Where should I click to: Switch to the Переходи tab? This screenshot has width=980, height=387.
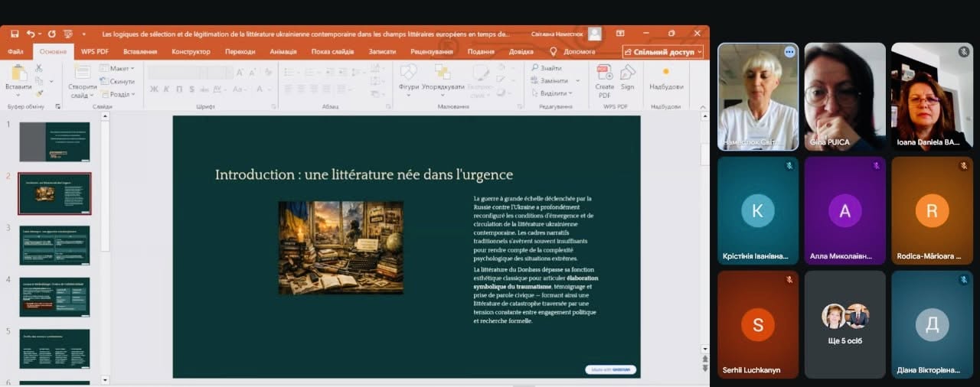pos(240,52)
